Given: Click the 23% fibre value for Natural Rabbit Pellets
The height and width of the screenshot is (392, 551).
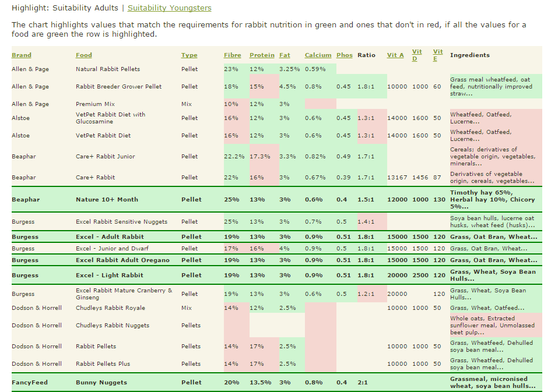Looking at the screenshot, I should pyautogui.click(x=231, y=69).
